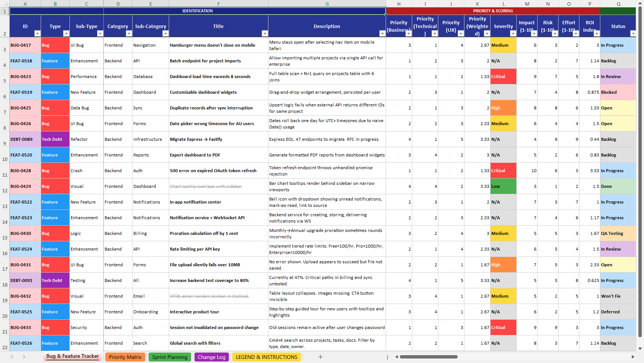644x363 pixels.
Task: Select row 10 header
Action: tap(4, 155)
